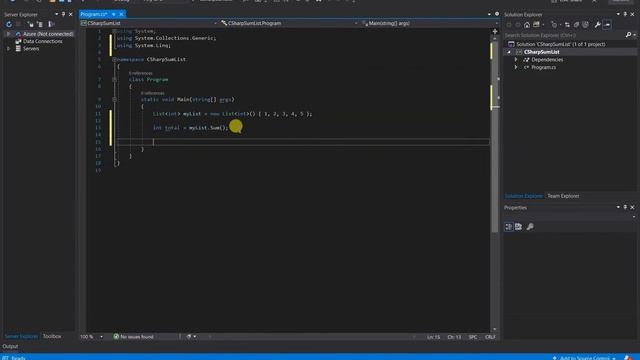Switch to the Server Explorer bottom tab
640x360 pixels.
coord(21,336)
